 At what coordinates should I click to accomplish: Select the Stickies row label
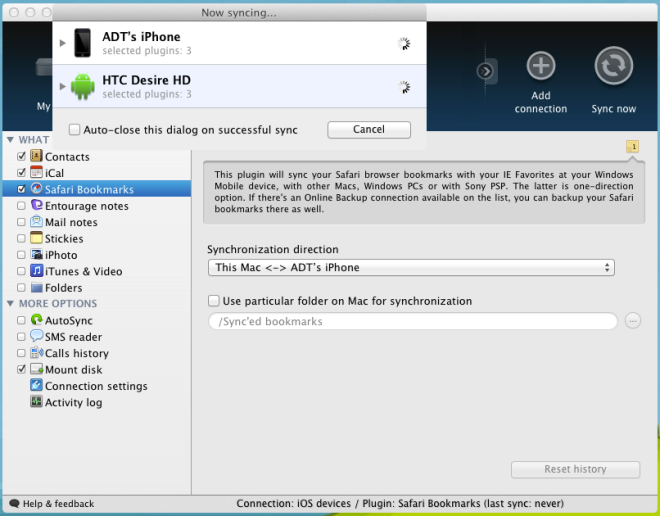64,239
